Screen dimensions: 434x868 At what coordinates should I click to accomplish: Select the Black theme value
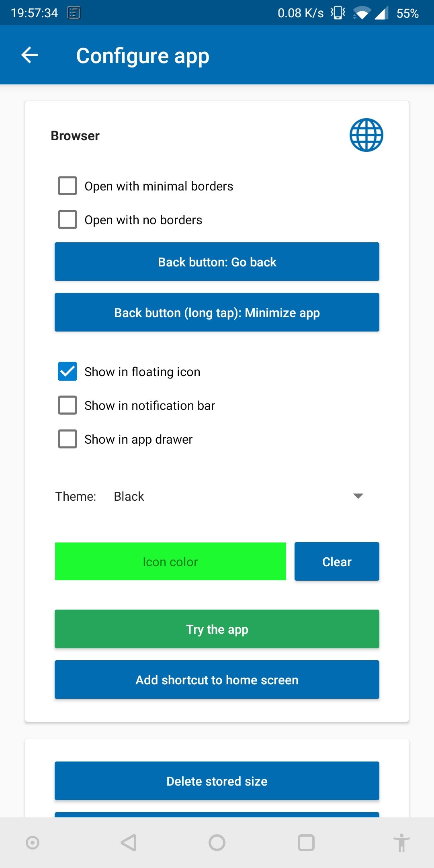click(129, 496)
